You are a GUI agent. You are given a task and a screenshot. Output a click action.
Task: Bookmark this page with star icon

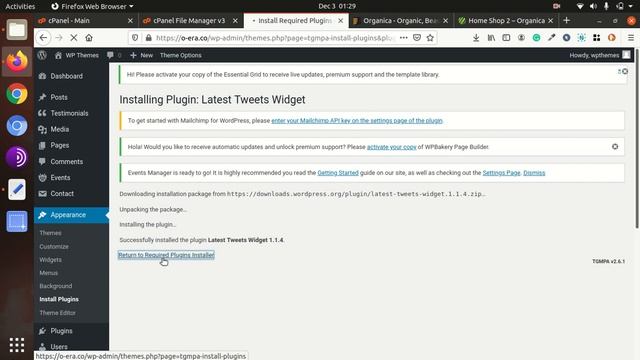click(x=430, y=38)
